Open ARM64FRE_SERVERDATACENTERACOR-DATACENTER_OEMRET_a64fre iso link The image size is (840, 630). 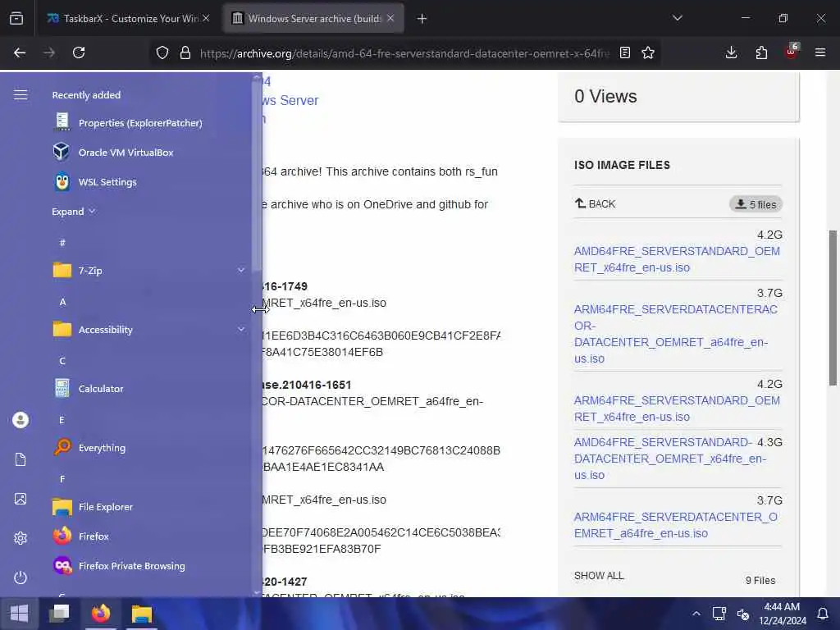coord(676,334)
